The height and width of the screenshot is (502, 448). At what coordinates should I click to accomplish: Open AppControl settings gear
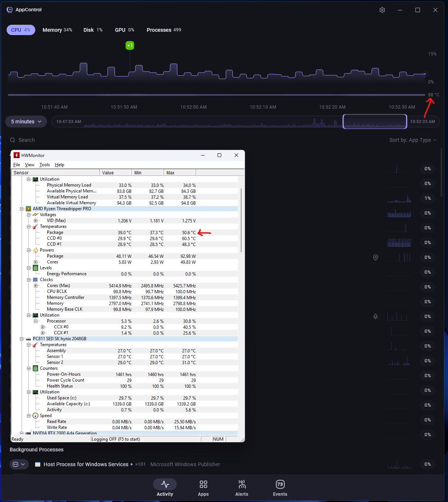point(382,10)
